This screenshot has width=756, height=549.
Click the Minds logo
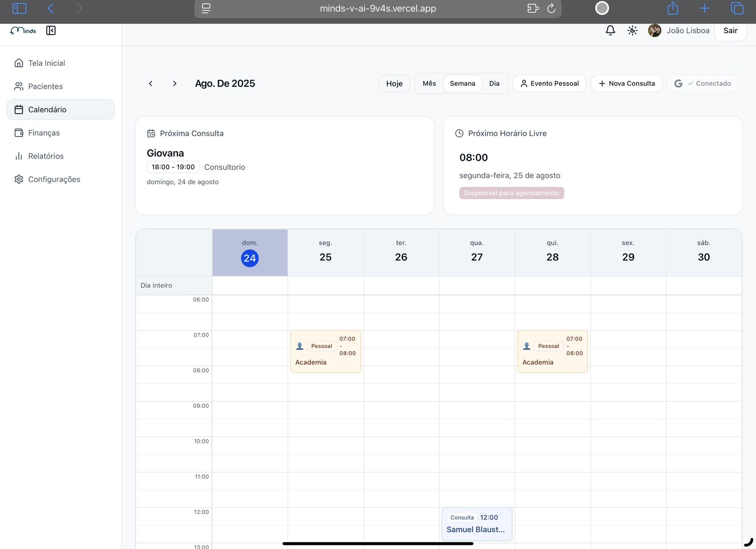(x=23, y=30)
